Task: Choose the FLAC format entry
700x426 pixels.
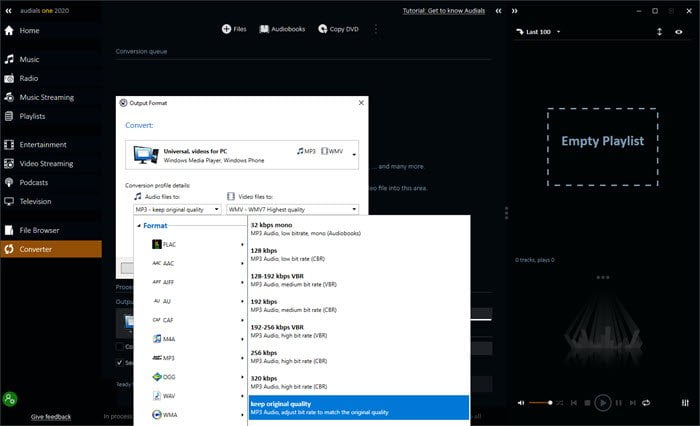Action: pos(191,244)
